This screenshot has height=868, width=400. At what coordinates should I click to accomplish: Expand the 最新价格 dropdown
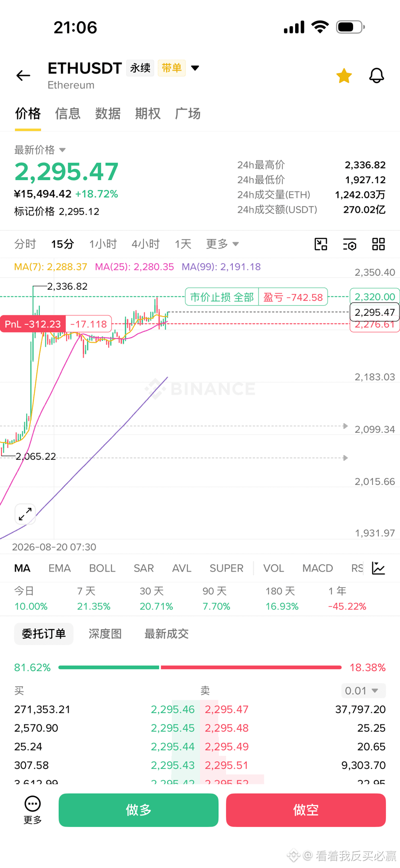[x=40, y=150]
